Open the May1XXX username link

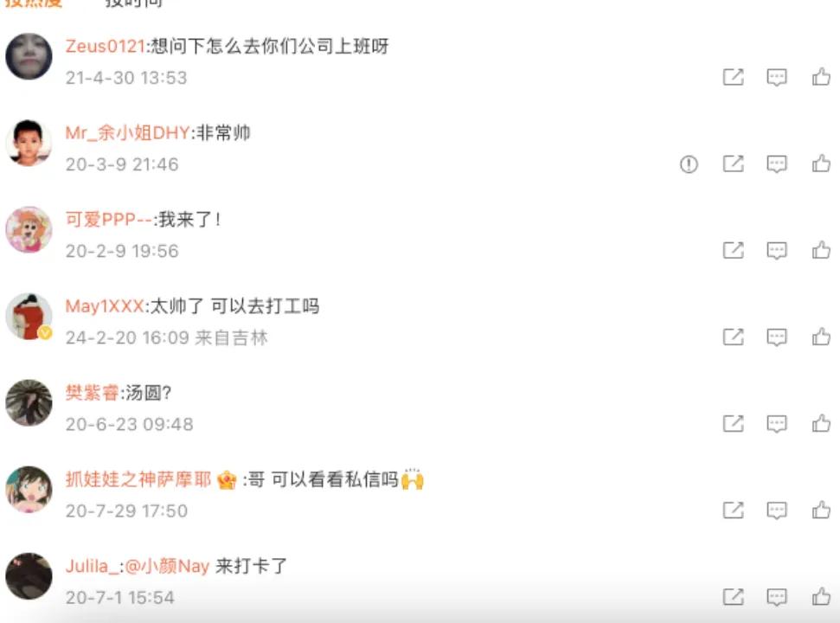click(105, 306)
